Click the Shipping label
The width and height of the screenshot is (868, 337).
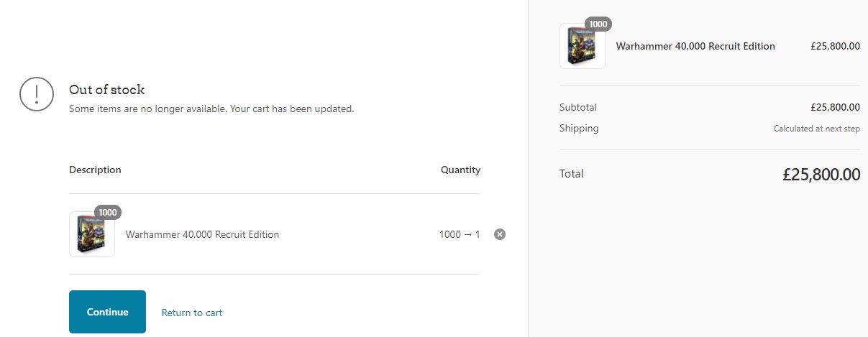pos(579,129)
